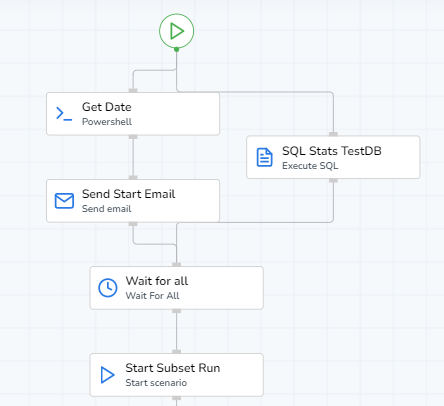Select the Get Date node title

point(107,107)
